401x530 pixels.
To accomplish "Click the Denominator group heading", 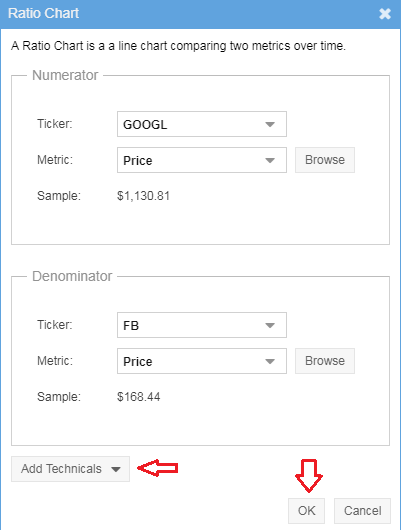I will pos(72,276).
